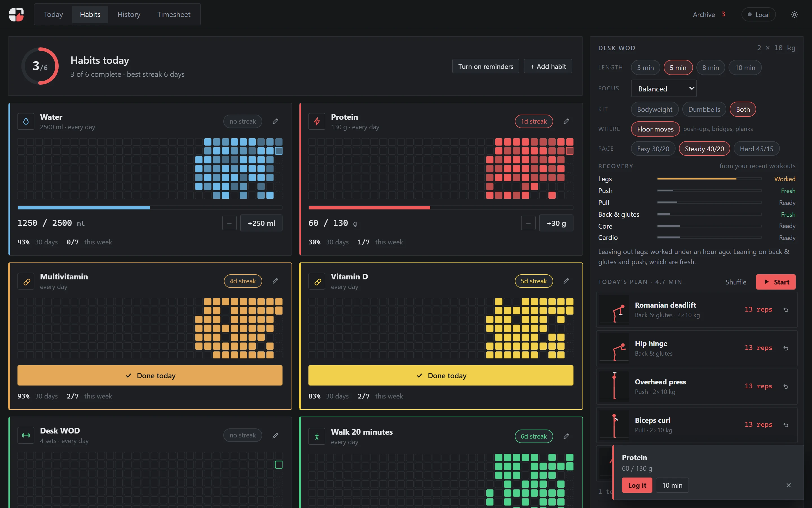Choose the Bodyweight kit option
This screenshot has height=508, width=812.
pos(655,110)
